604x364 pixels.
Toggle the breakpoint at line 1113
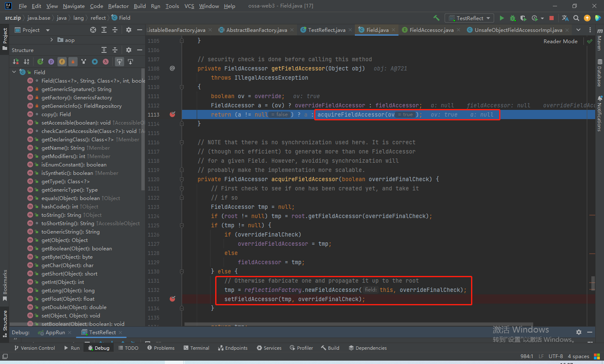172,114
